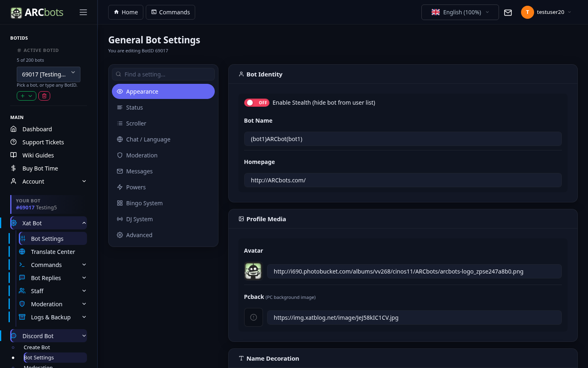This screenshot has width=588, height=368.
Task: Select the Appearance settings tab
Action: click(x=163, y=91)
